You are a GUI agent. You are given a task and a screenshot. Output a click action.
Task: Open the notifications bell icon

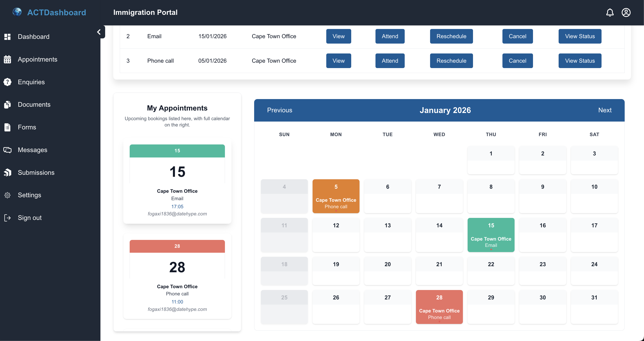(610, 12)
